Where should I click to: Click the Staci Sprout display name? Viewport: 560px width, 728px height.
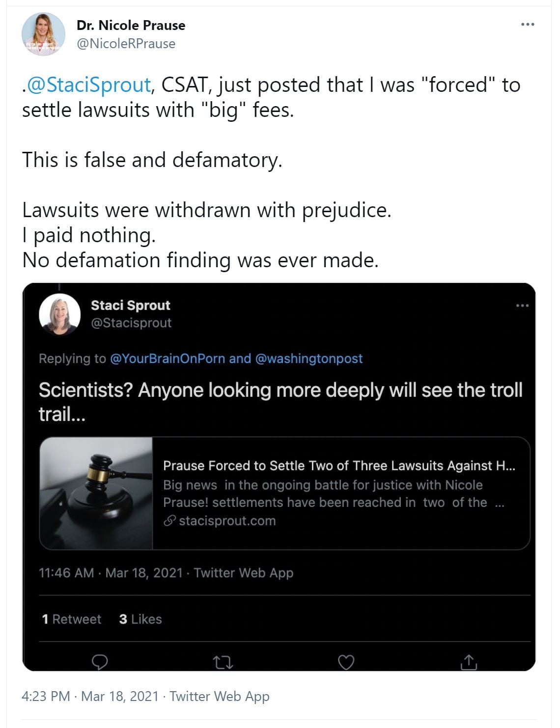[130, 306]
